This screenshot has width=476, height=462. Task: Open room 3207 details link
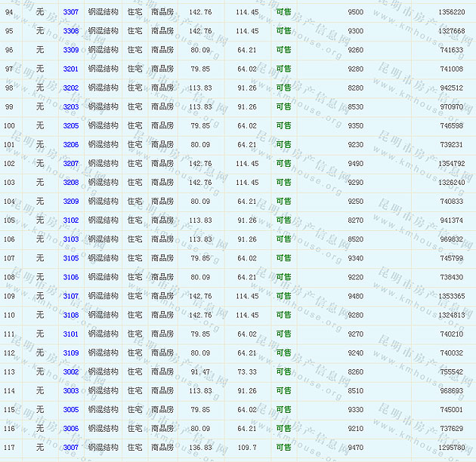(70, 164)
